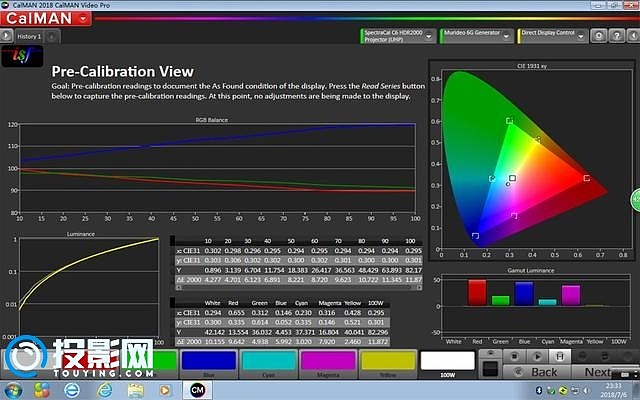Open the settings gear in the top bar
The width and height of the screenshot is (640, 400).
click(x=599, y=36)
